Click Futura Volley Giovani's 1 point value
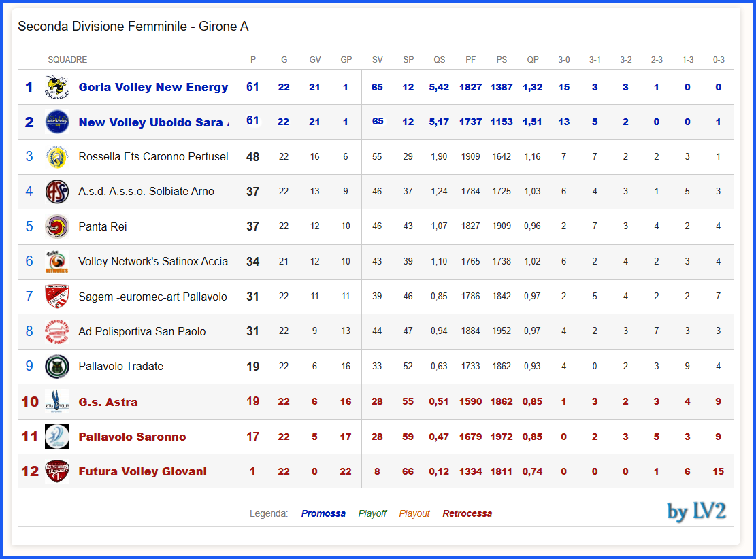 (x=252, y=471)
